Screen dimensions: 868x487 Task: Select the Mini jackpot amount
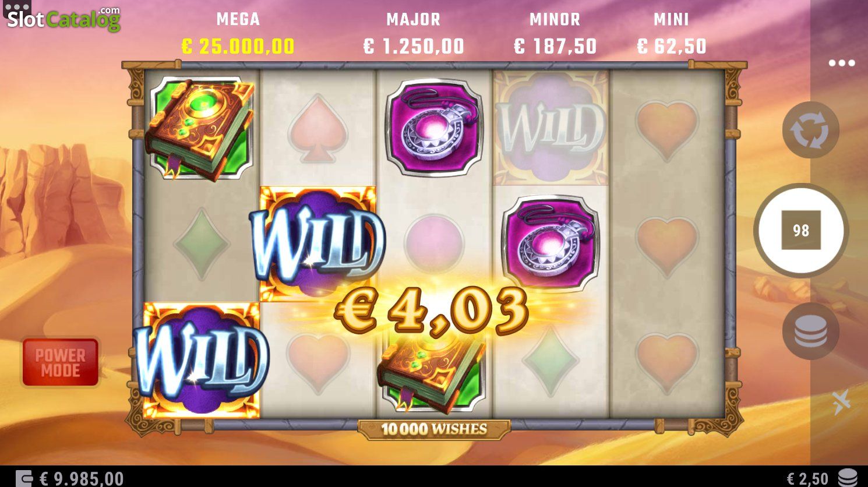(672, 47)
